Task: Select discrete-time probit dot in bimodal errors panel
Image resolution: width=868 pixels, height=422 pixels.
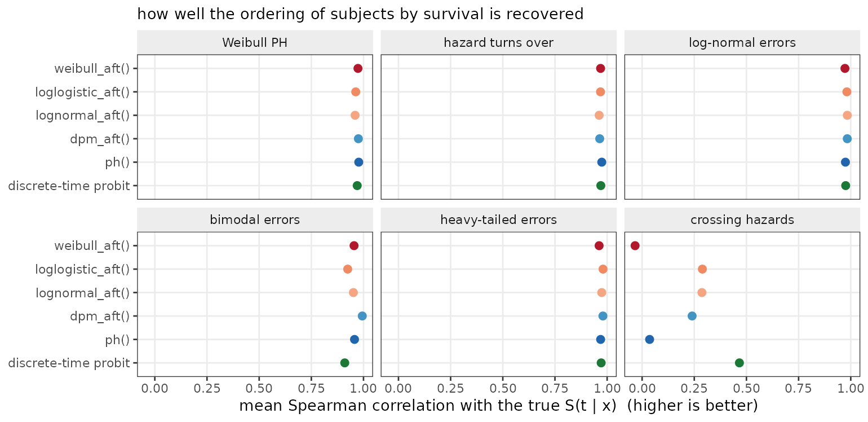Action: [344, 363]
